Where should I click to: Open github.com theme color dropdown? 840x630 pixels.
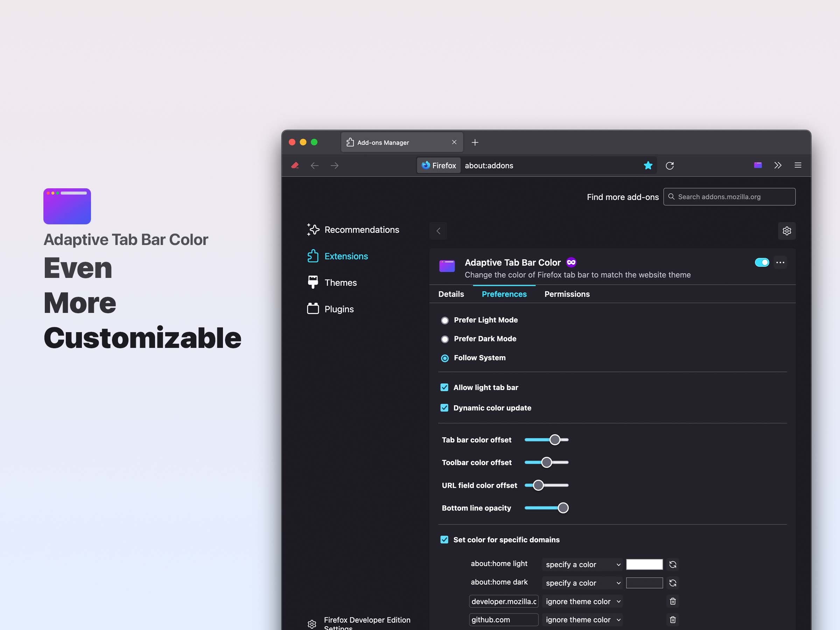[582, 620]
